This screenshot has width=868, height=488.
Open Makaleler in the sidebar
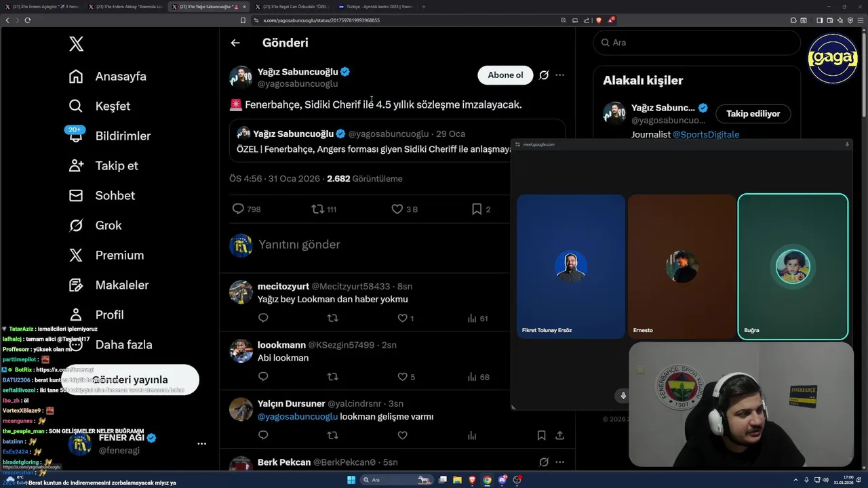point(108,285)
